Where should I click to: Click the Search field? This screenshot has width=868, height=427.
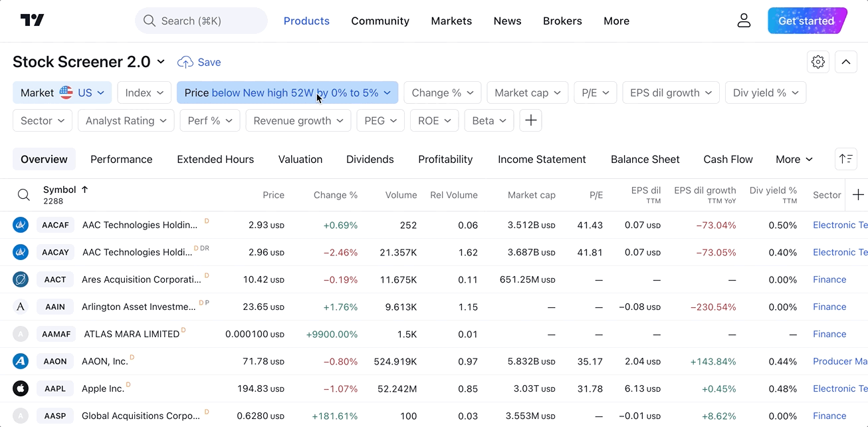(x=201, y=21)
